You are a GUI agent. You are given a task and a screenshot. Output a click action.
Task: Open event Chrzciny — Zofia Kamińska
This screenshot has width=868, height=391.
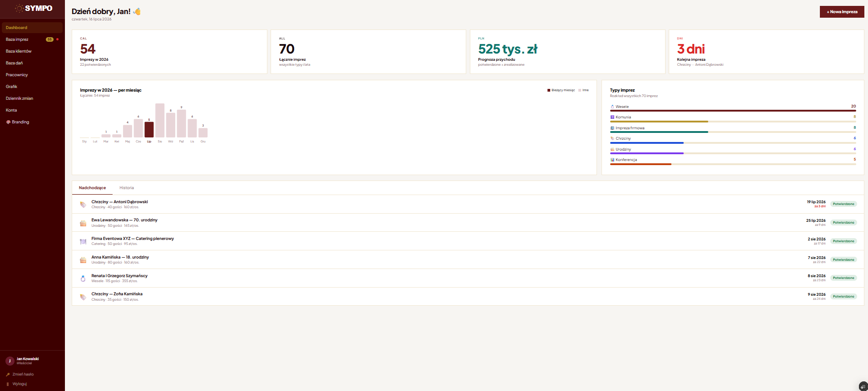coord(468,297)
